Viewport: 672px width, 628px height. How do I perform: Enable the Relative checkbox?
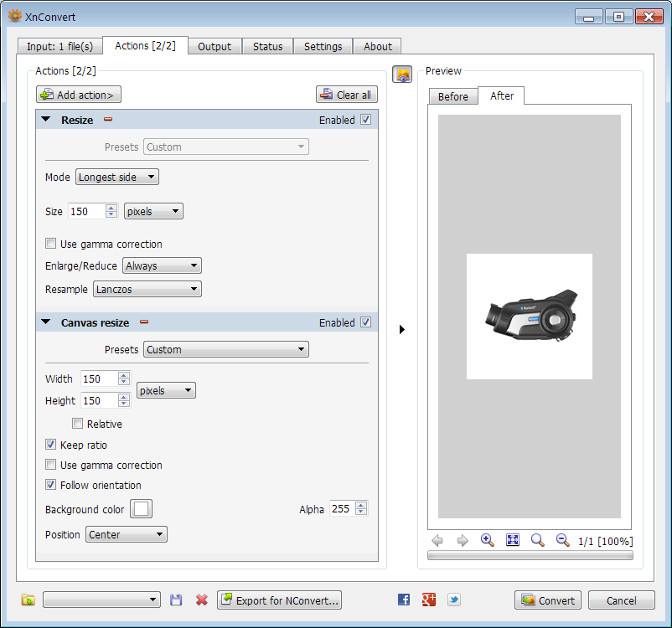(77, 424)
